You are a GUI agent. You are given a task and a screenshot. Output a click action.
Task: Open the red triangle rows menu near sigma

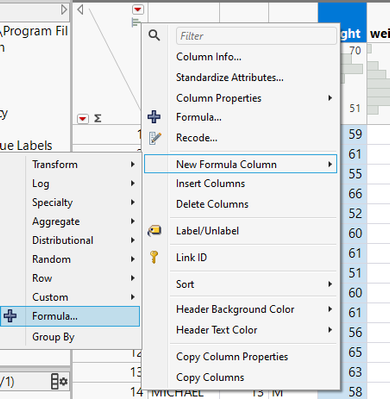pos(83,119)
